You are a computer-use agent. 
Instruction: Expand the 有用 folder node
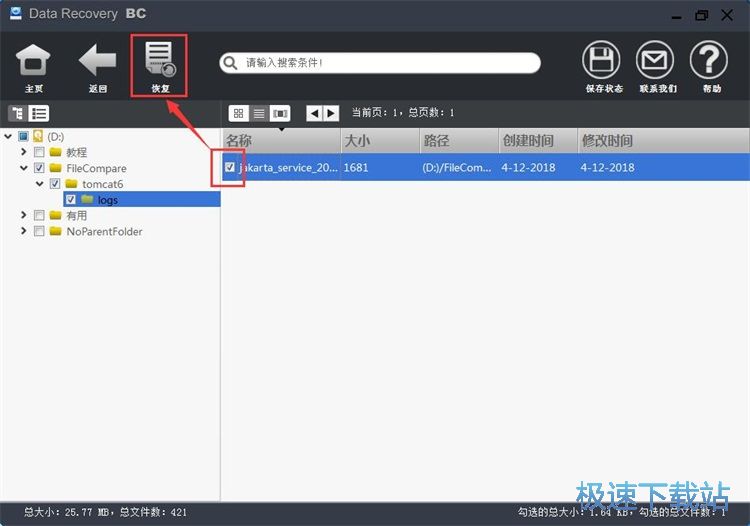click(24, 215)
